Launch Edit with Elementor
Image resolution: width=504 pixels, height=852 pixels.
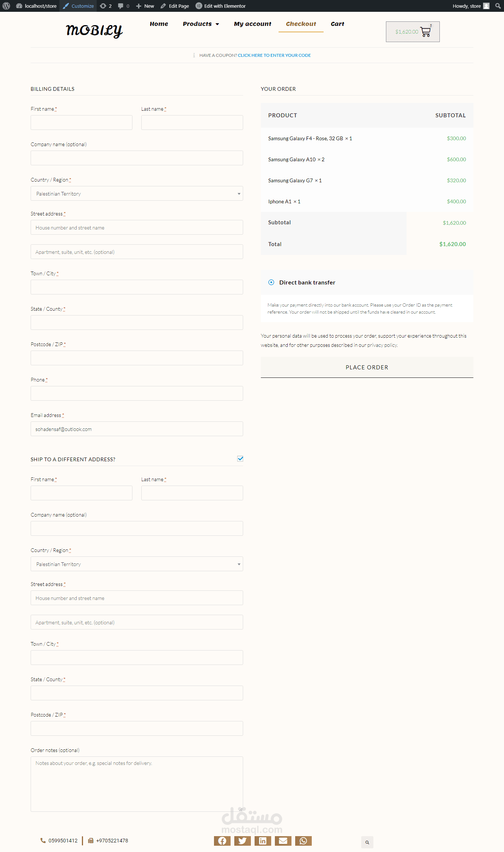tap(221, 6)
